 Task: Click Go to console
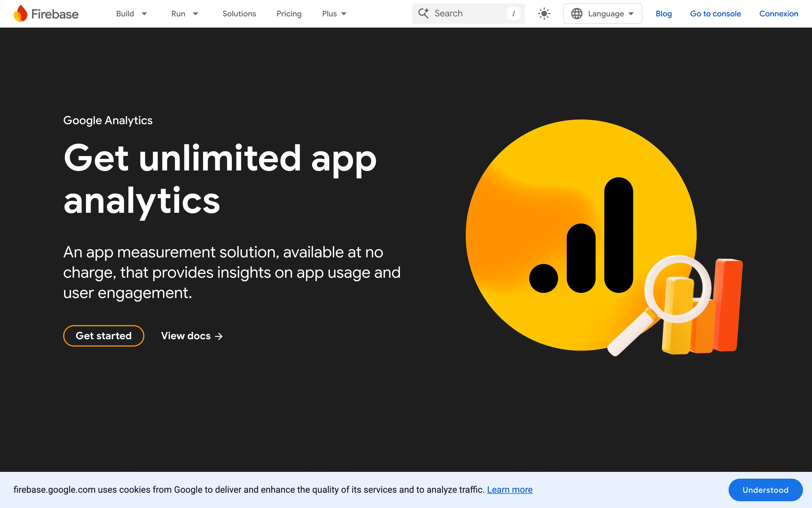715,14
